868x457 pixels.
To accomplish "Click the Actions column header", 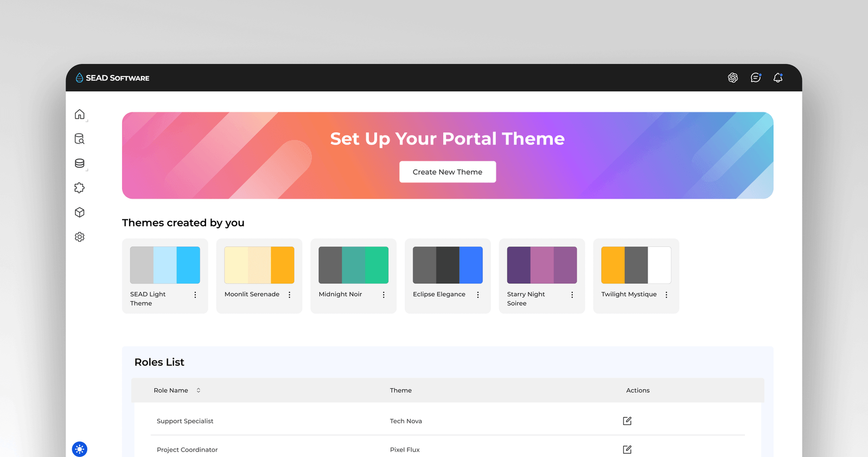I will 638,390.
